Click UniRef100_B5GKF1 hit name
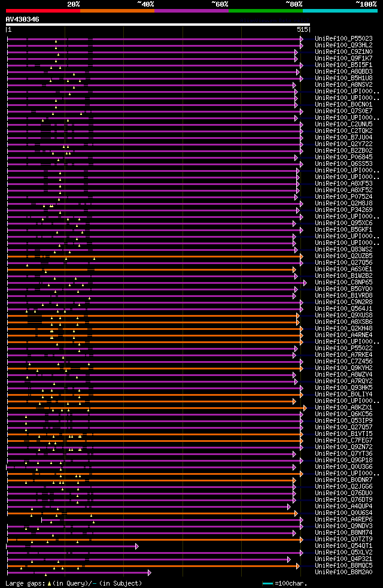 pos(344,230)
